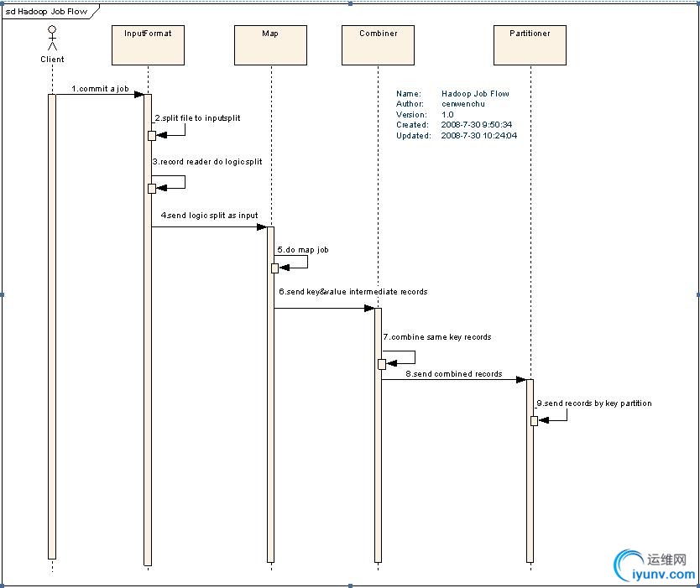The width and height of the screenshot is (700, 588).
Task: Select the Combiner activation bar
Action: pos(379,435)
